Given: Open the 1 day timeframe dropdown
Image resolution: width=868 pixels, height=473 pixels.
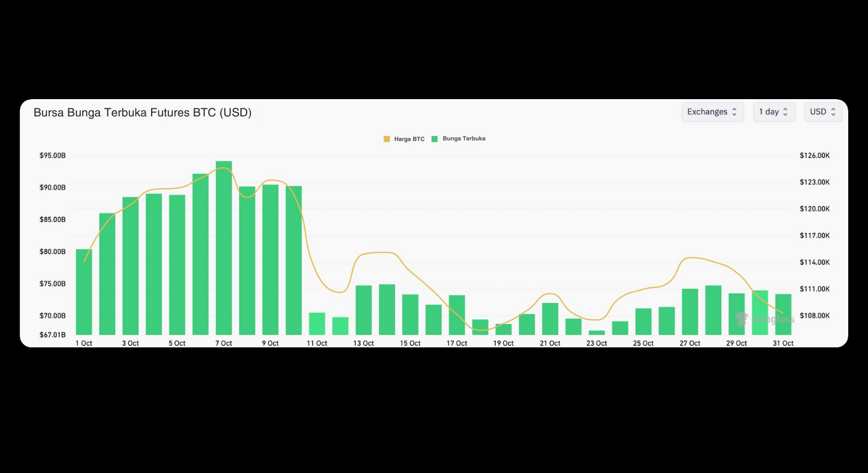Looking at the screenshot, I should point(774,111).
